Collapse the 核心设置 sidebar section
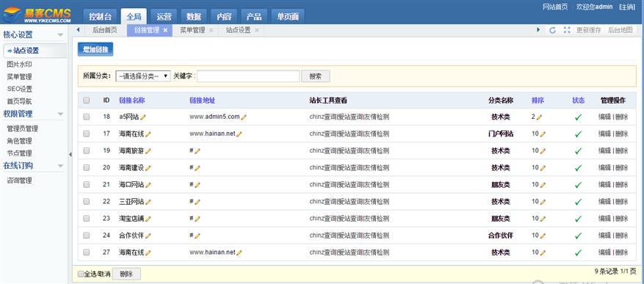 click(60, 35)
